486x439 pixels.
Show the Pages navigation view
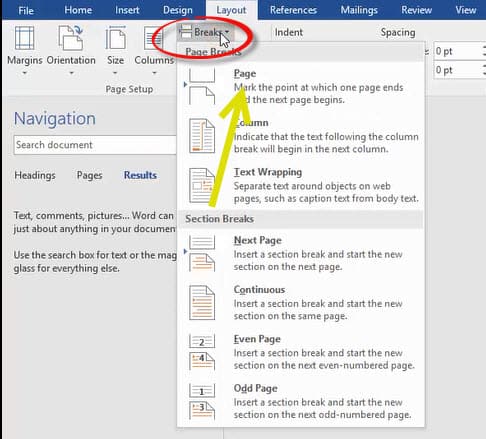tap(89, 175)
